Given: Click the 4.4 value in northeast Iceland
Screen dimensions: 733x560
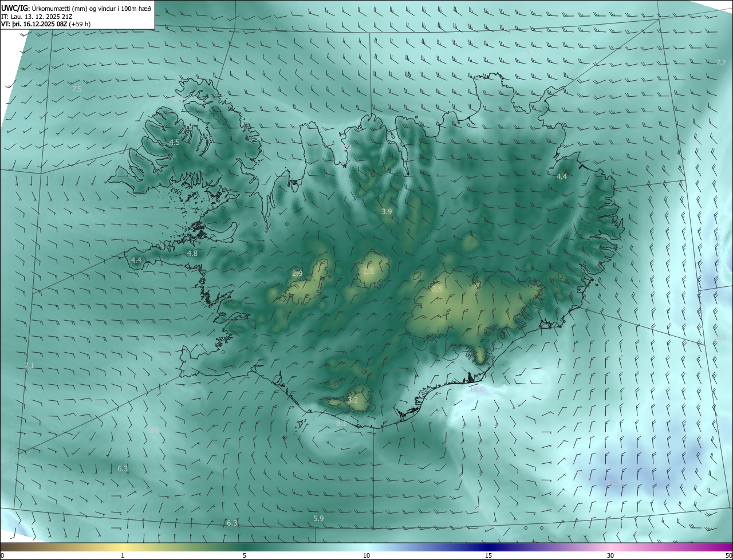Looking at the screenshot, I should 562,177.
